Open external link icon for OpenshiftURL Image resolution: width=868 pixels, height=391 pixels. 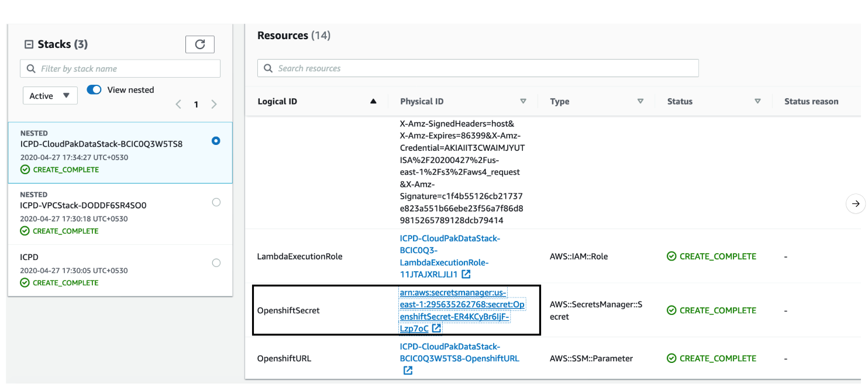click(x=408, y=371)
